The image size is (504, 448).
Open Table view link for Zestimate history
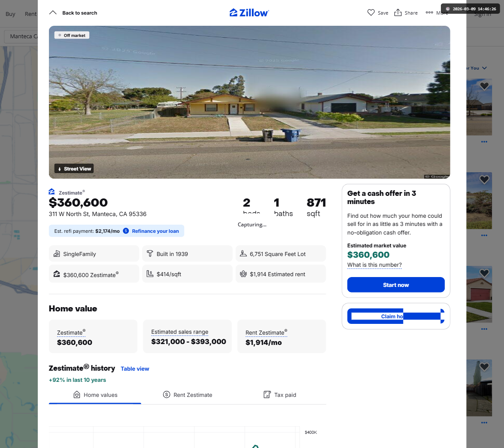coord(135,369)
